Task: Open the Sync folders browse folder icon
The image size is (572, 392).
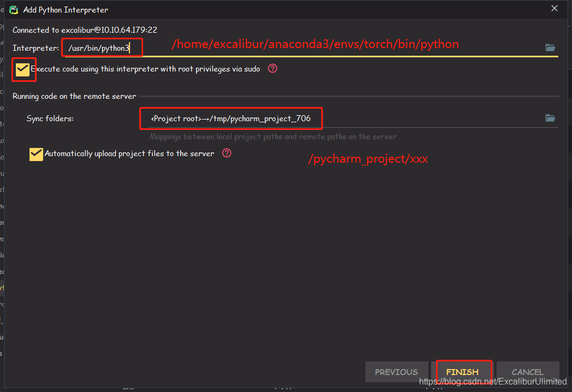Action: (x=550, y=118)
